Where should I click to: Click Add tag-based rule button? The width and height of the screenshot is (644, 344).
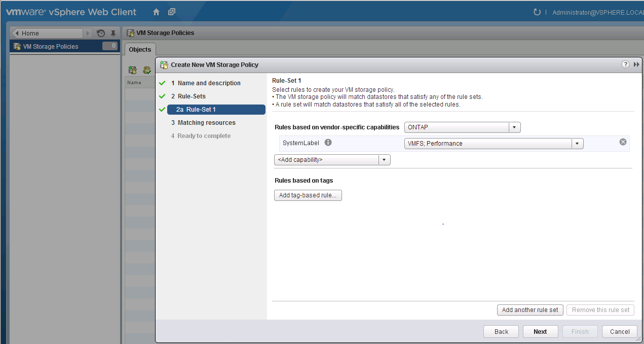tap(308, 195)
